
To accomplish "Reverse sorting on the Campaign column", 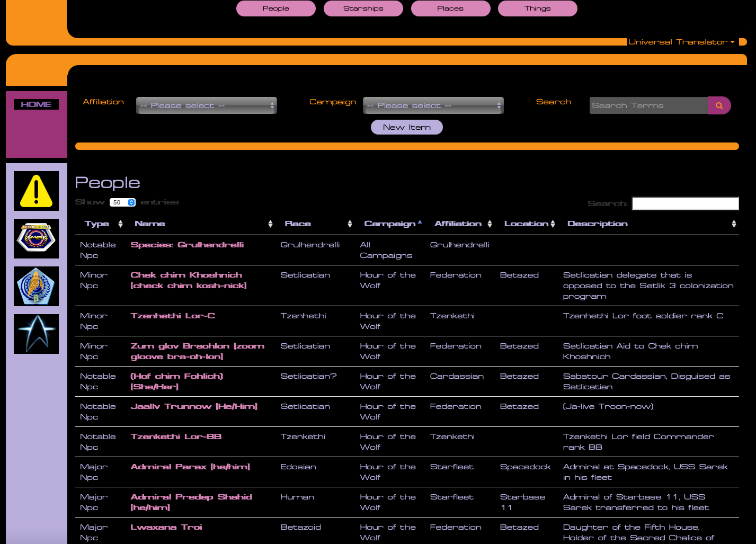I will (x=419, y=223).
